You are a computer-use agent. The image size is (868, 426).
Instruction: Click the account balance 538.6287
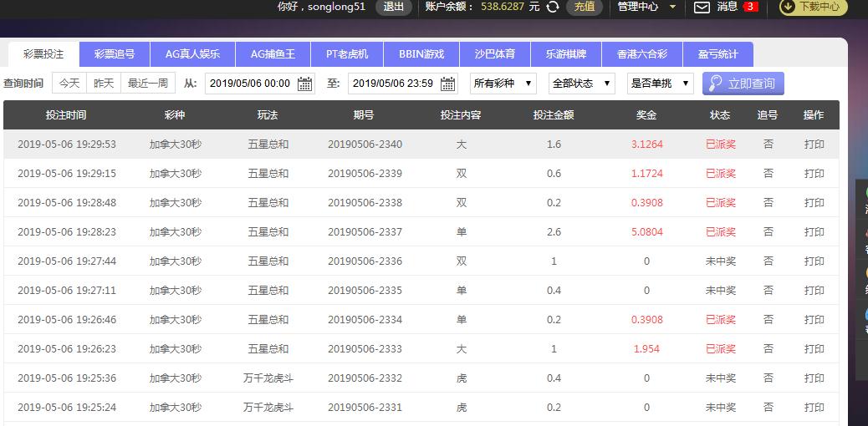click(502, 7)
